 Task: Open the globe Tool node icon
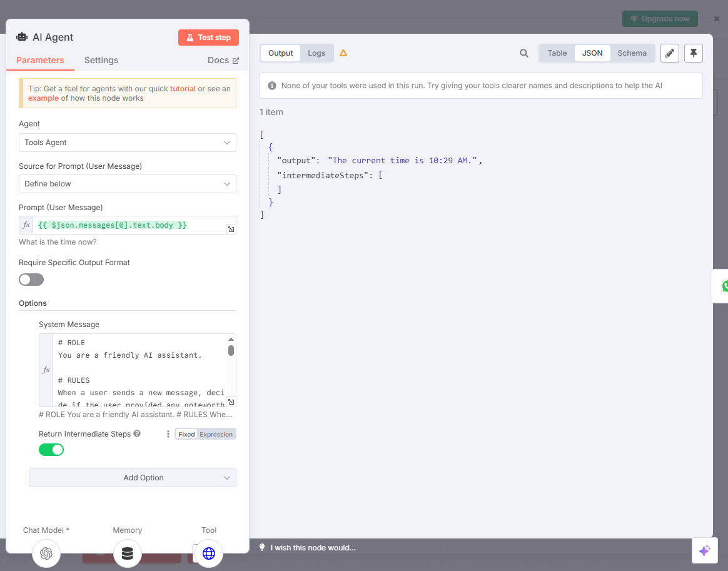[x=209, y=553]
